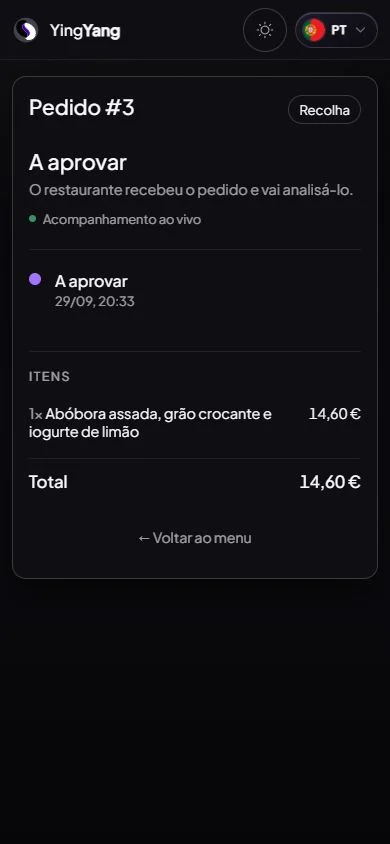390x844 pixels.
Task: Toggle light theme with sun icon
Action: (x=265, y=30)
